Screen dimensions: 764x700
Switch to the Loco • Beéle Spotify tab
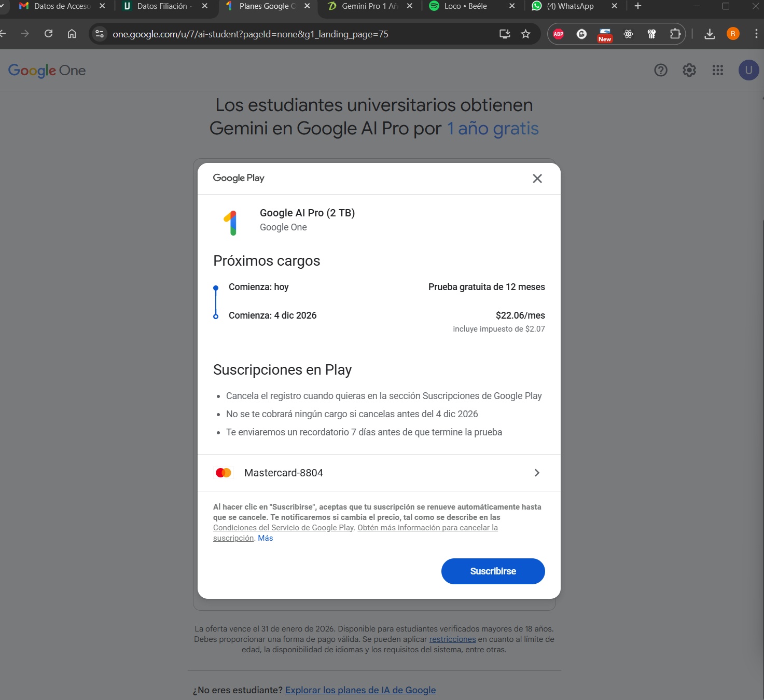[465, 6]
